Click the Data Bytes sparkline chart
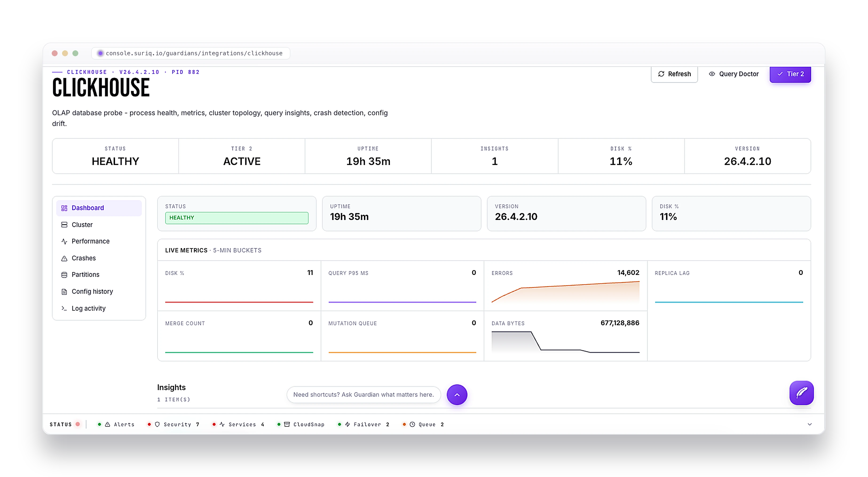Screen dimensions: 868x477 (x=565, y=342)
